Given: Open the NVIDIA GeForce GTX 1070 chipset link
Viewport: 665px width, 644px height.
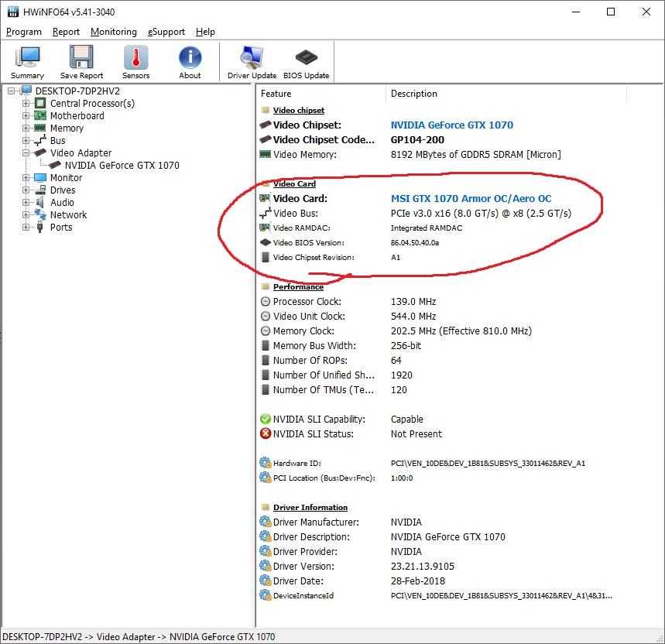Looking at the screenshot, I should (x=451, y=125).
